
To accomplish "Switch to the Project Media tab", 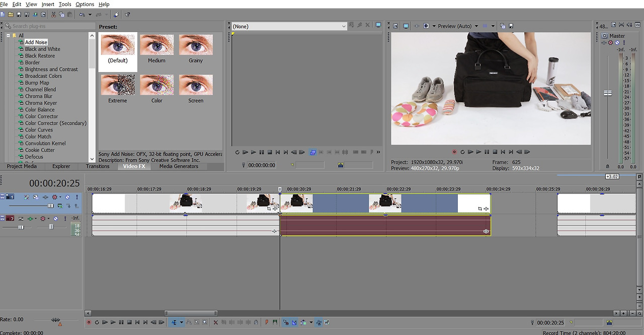I will pyautogui.click(x=22, y=166).
